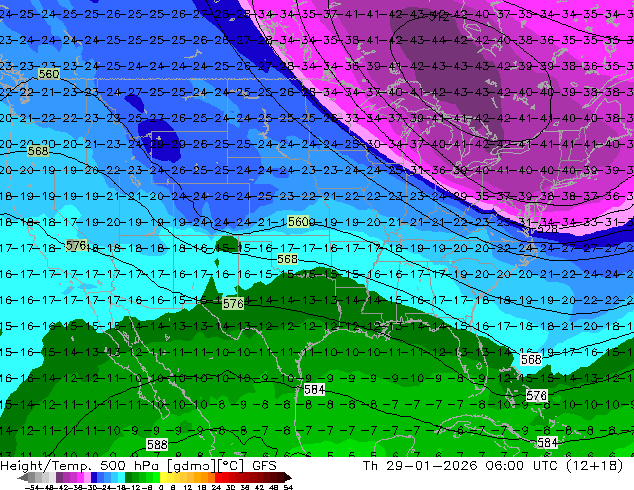Click the 24 value under the legend
This screenshot has width=634, height=490.
point(216,487)
